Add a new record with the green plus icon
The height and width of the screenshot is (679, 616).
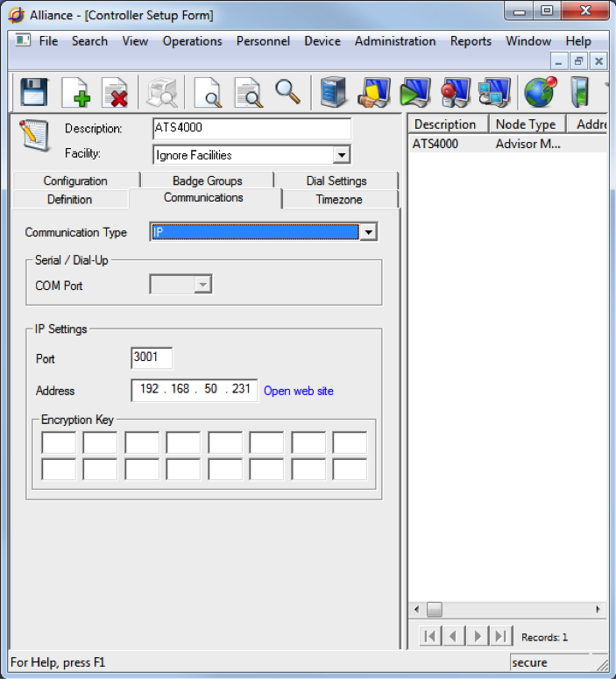tap(75, 91)
